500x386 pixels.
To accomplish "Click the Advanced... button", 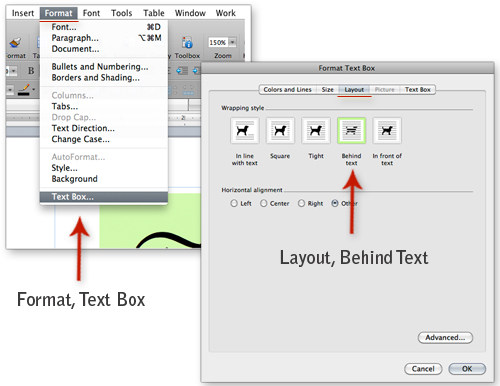I will (x=445, y=337).
